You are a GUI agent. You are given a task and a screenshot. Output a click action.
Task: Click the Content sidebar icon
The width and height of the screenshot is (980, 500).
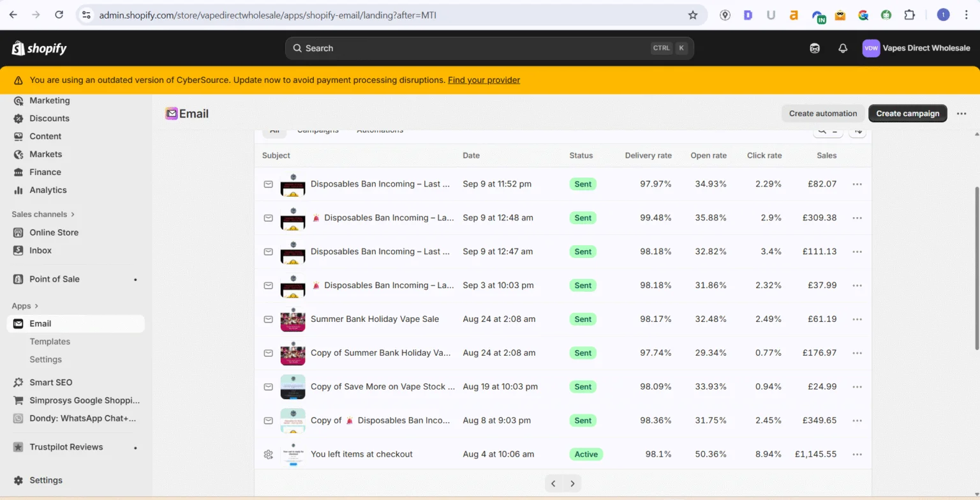[18, 137]
